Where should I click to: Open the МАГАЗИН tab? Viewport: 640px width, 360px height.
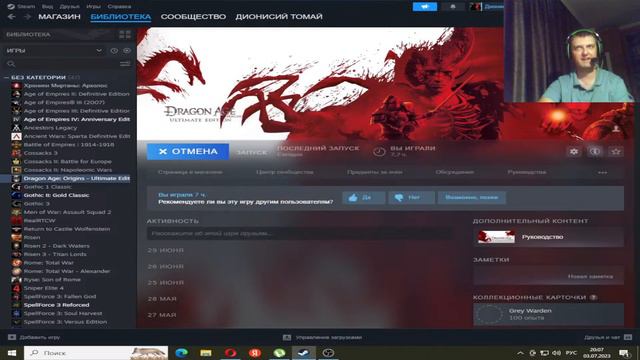[60, 17]
